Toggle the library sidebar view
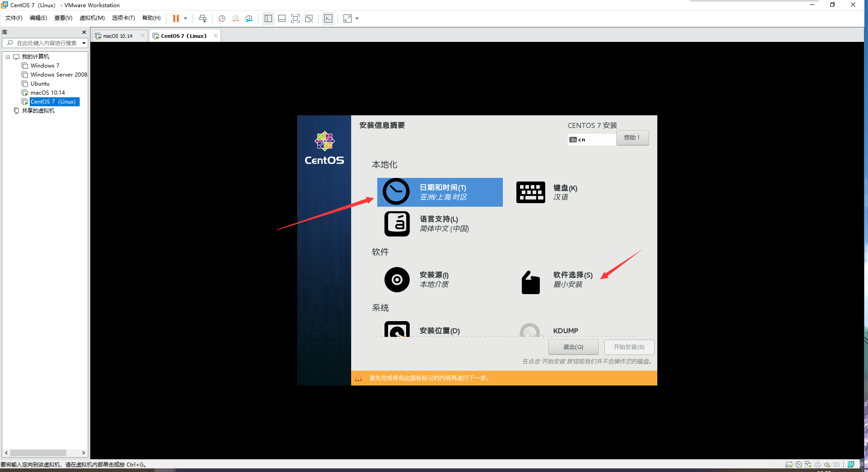Viewport: 868px width, 472px height. 268,18
